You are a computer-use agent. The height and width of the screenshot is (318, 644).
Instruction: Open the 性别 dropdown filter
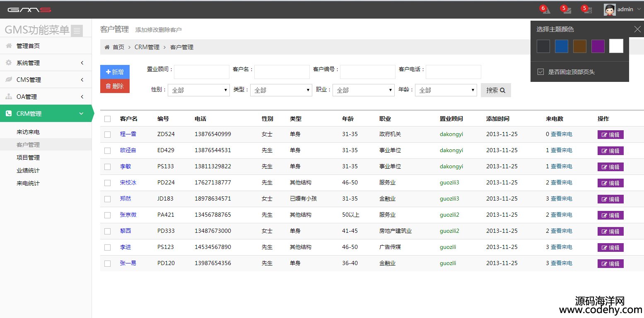click(198, 90)
